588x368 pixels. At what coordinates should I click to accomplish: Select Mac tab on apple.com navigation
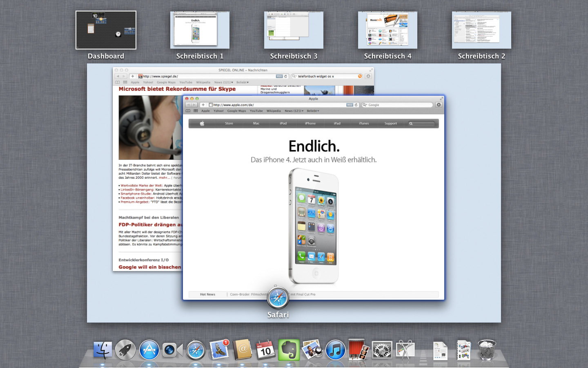click(256, 123)
